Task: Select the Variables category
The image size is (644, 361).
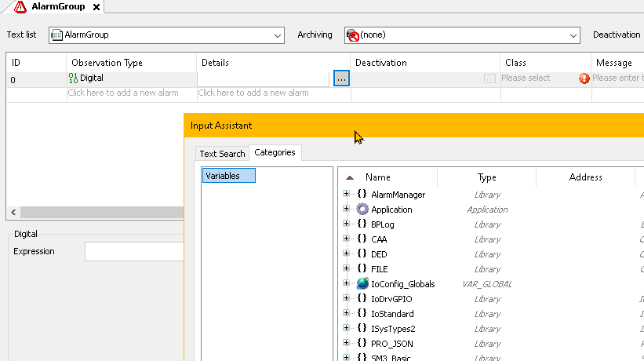Action: pyautogui.click(x=229, y=176)
